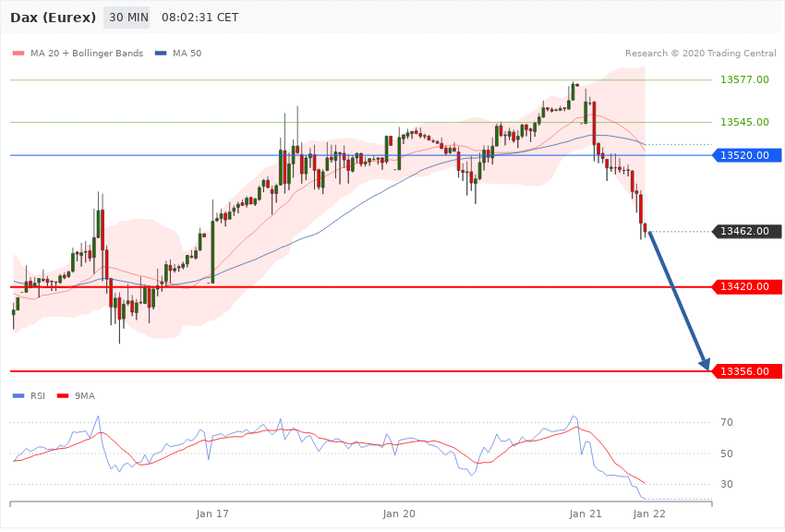Click the Jan 20 date axis label
785x532 pixels.
pos(399,514)
